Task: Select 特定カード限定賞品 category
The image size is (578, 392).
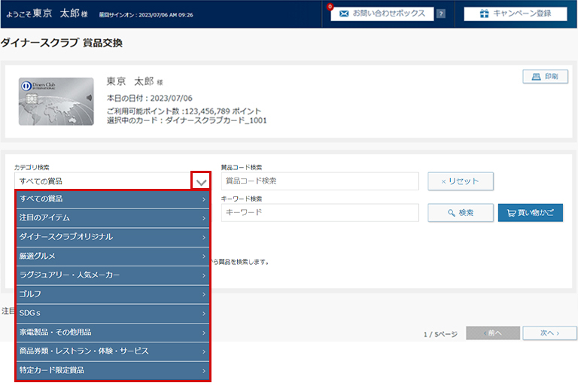Action: pyautogui.click(x=113, y=370)
